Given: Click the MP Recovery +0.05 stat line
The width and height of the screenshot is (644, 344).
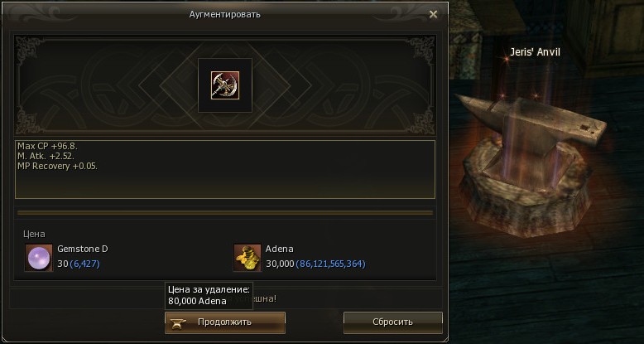Looking at the screenshot, I should coord(57,167).
